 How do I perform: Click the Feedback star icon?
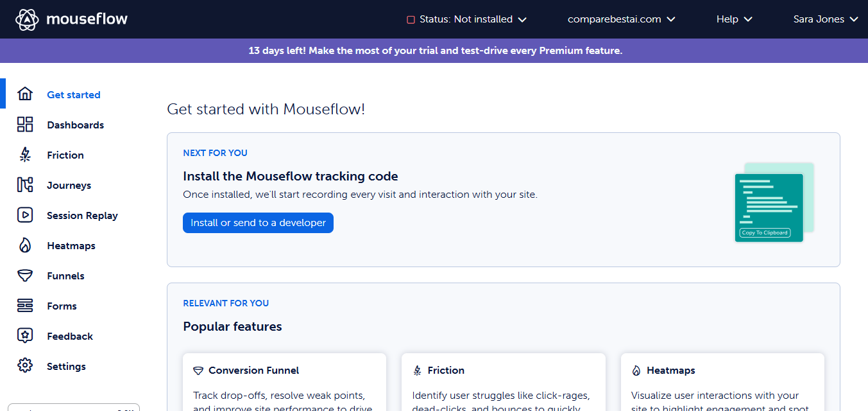[25, 336]
